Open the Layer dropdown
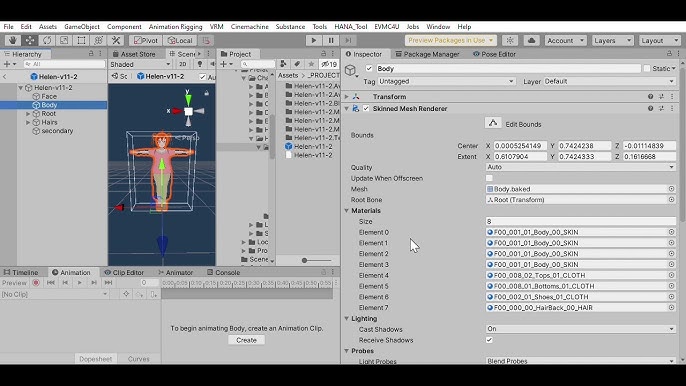Viewport: 686px width, 386px height. click(x=609, y=81)
